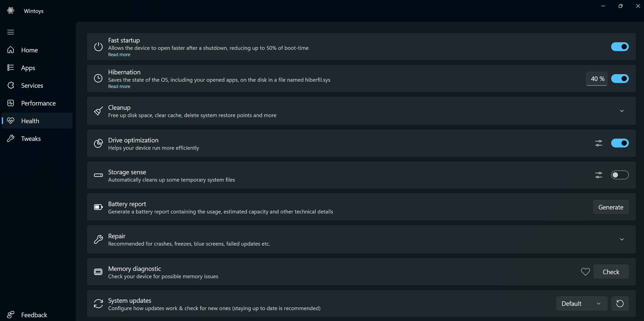644x321 pixels.
Task: Click the Hibernation 40 % size field
Action: click(x=596, y=79)
